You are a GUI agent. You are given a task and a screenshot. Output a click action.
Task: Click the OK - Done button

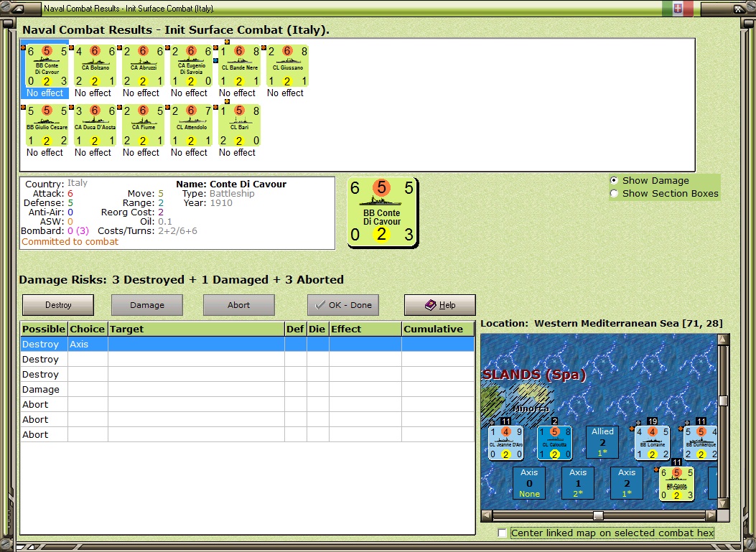pos(343,305)
